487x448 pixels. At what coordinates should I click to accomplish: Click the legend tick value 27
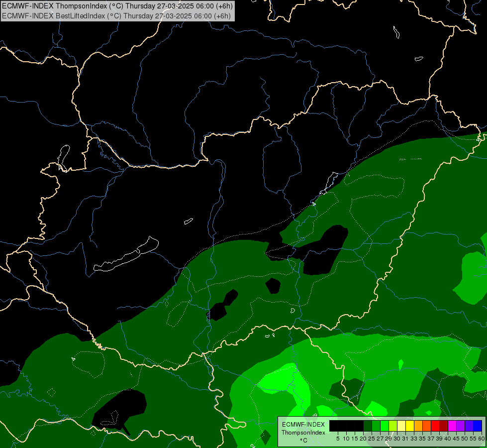(x=380, y=439)
